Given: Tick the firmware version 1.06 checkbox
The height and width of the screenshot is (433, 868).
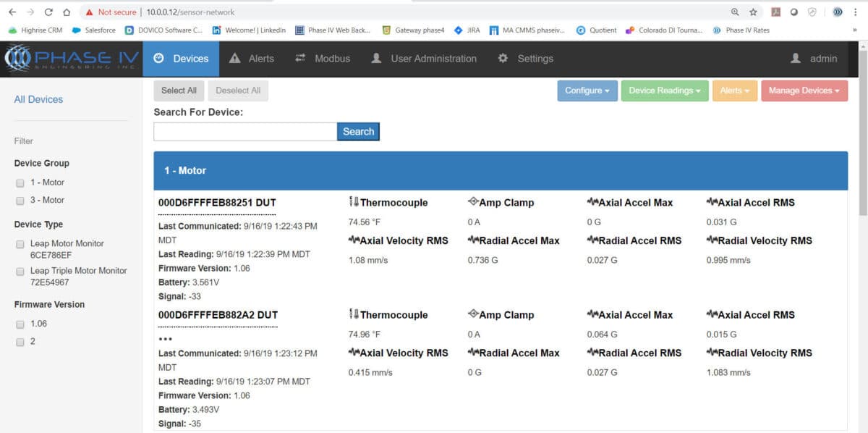Looking at the screenshot, I should coord(20,324).
